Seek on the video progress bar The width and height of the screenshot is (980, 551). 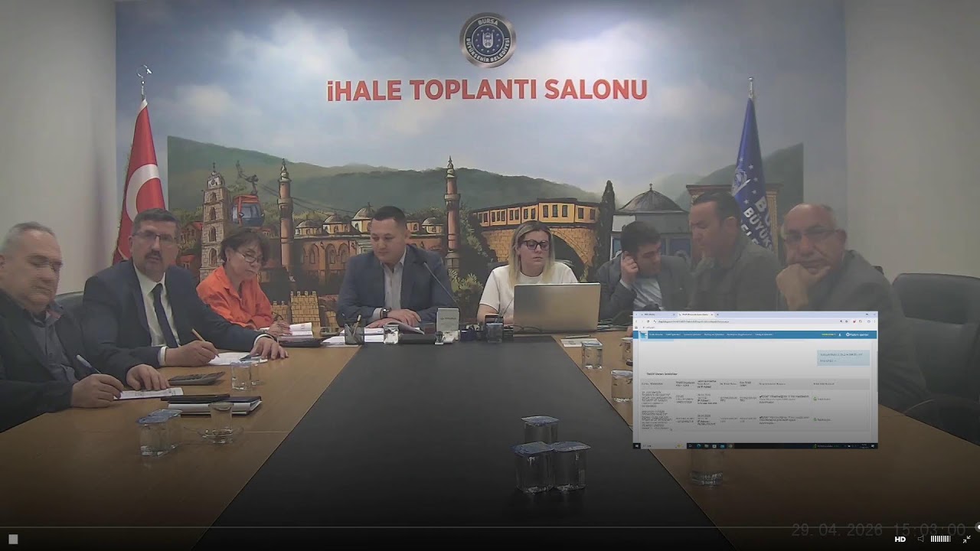tap(488, 527)
